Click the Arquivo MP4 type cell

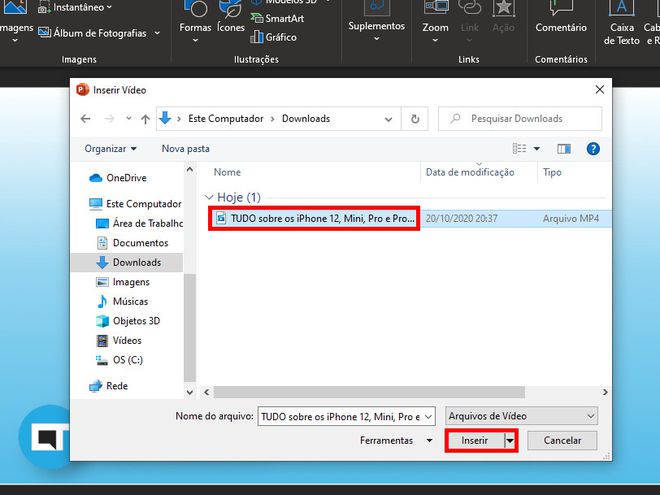pyautogui.click(x=570, y=218)
